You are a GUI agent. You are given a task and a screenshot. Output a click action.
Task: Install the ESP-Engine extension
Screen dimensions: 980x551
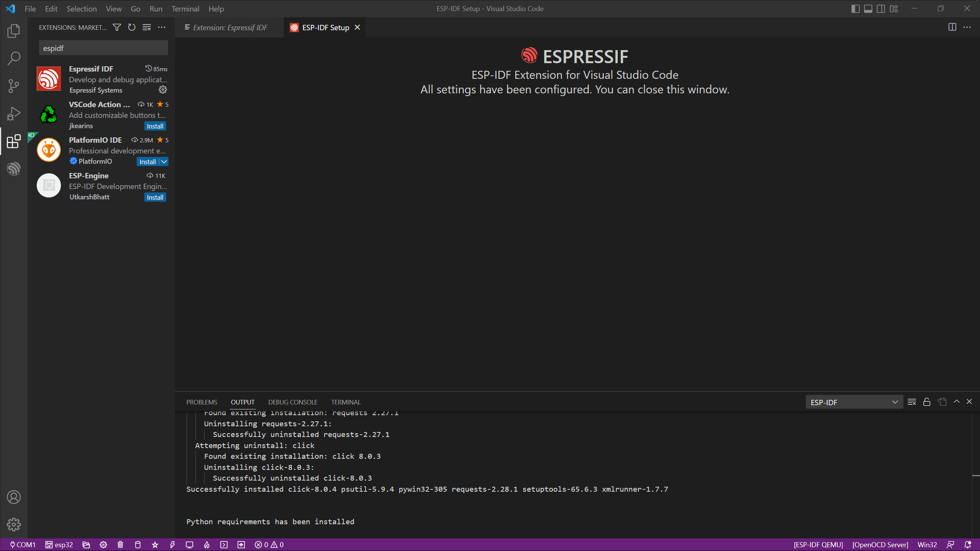tap(155, 197)
